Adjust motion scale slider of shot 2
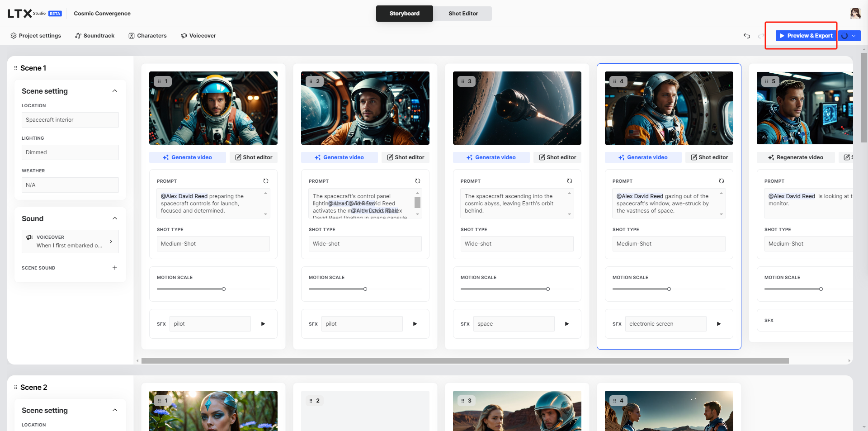Viewport: 868px width, 431px height. pos(365,289)
